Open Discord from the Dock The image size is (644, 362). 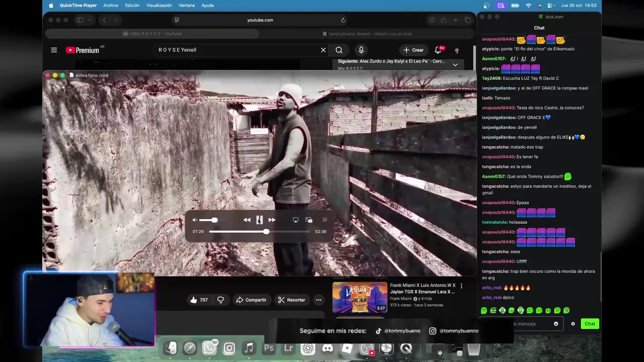328,348
